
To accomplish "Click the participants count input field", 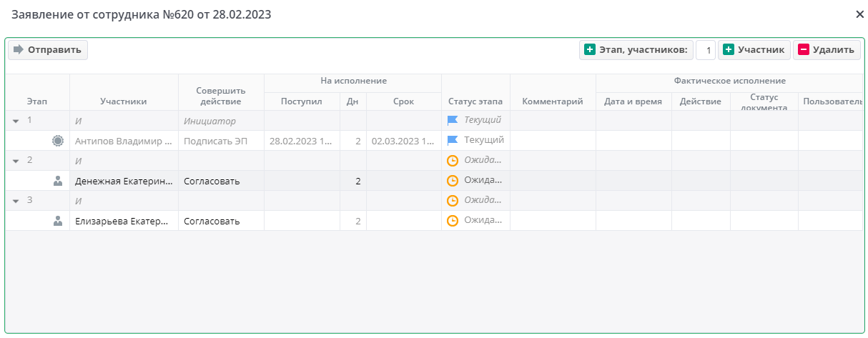I will 706,50.
